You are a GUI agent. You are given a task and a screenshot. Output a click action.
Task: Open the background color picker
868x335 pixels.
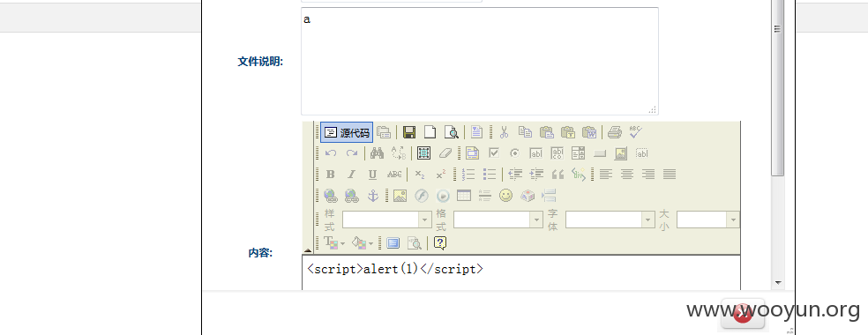click(363, 242)
